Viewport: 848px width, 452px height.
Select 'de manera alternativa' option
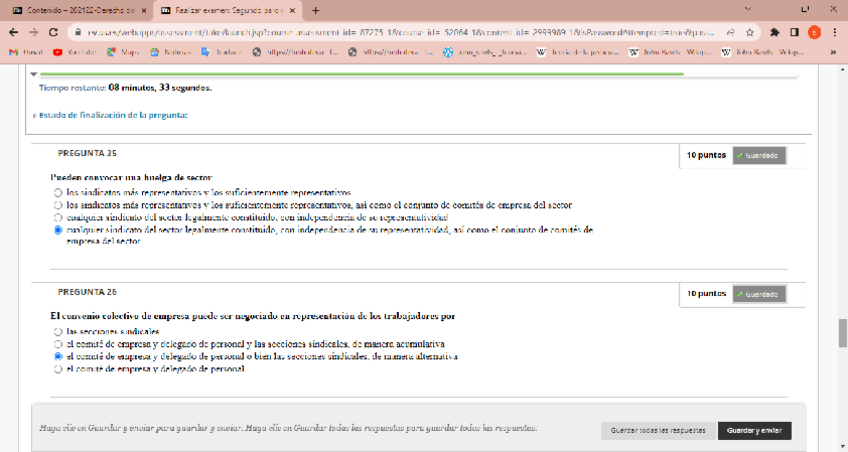58,356
